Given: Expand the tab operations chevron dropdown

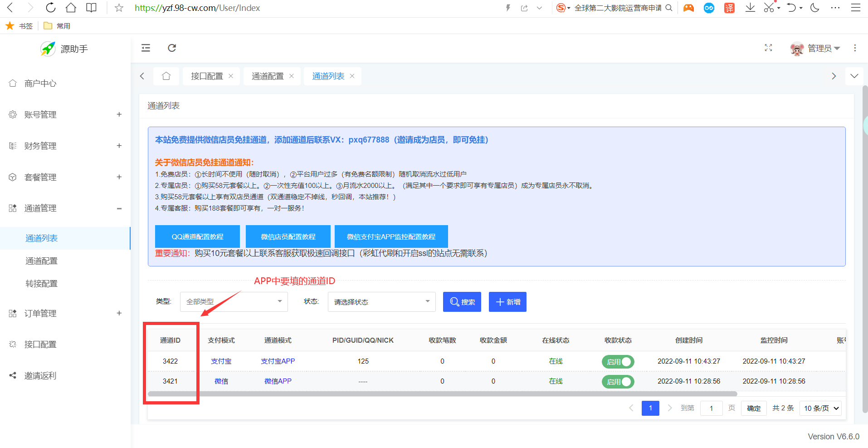Looking at the screenshot, I should tap(854, 76).
